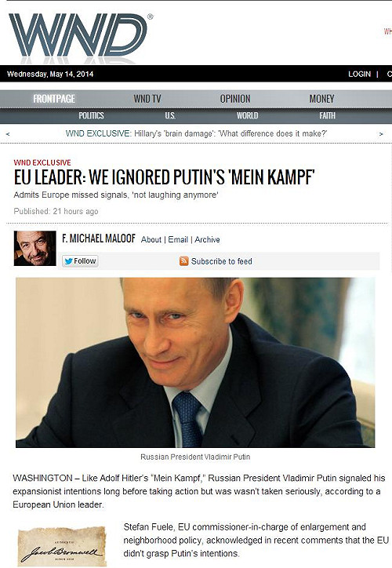Click the author's About link
Screen dimensions: 392x568
pos(151,239)
